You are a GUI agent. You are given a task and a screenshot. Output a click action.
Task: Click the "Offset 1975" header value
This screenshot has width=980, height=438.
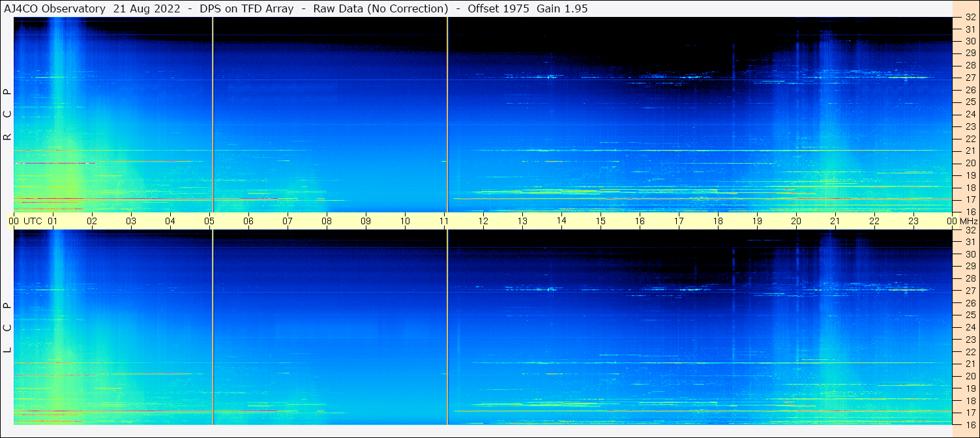point(499,8)
